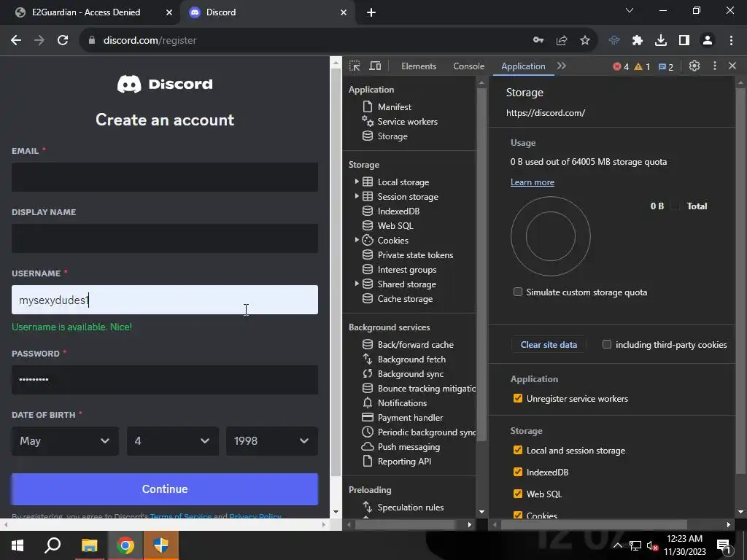Expand the Shared storage tree
747x560 pixels.
click(x=356, y=284)
